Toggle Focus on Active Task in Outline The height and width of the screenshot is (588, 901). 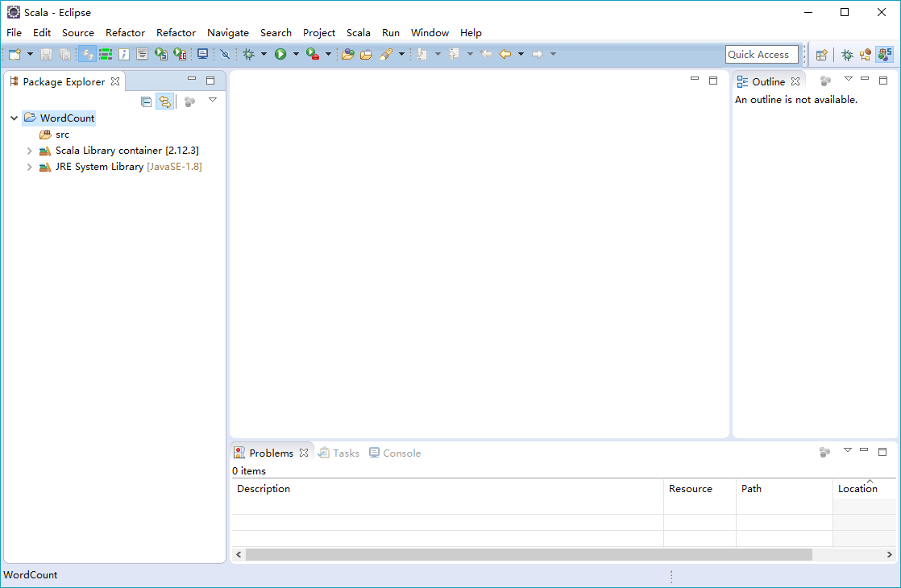coord(826,81)
